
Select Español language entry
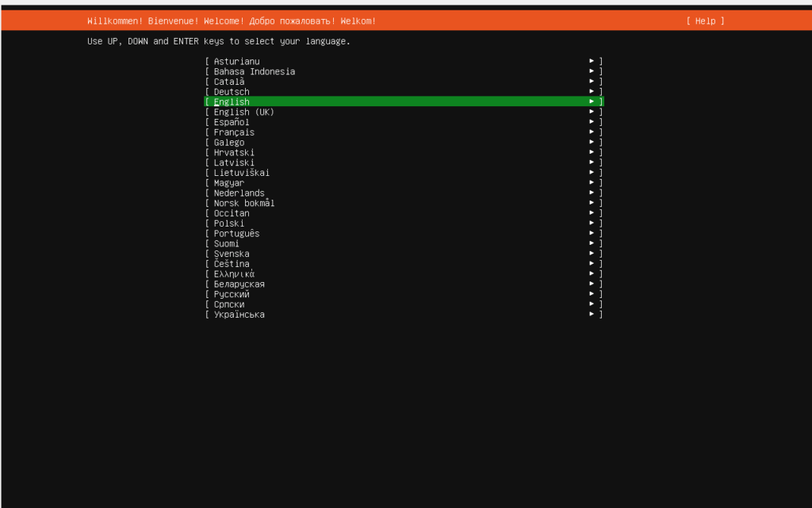click(232, 122)
